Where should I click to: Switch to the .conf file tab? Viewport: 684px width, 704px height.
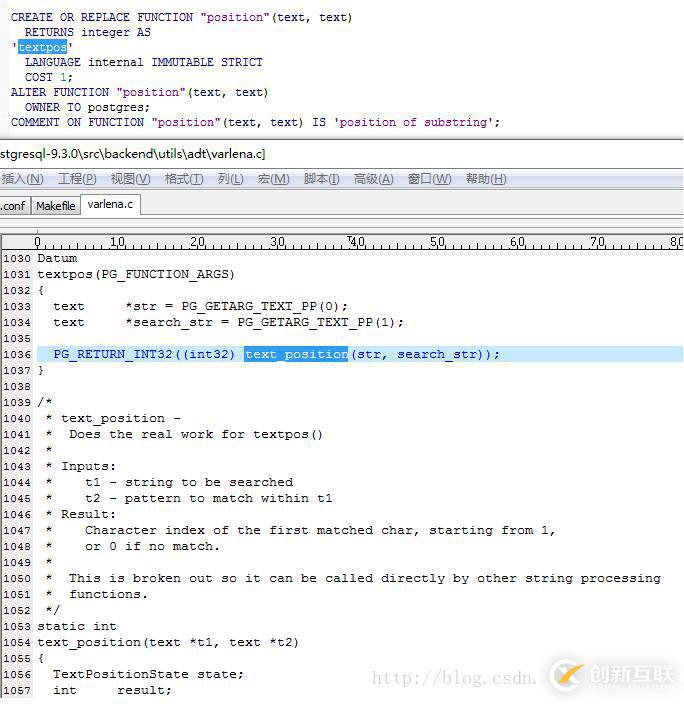[13, 205]
